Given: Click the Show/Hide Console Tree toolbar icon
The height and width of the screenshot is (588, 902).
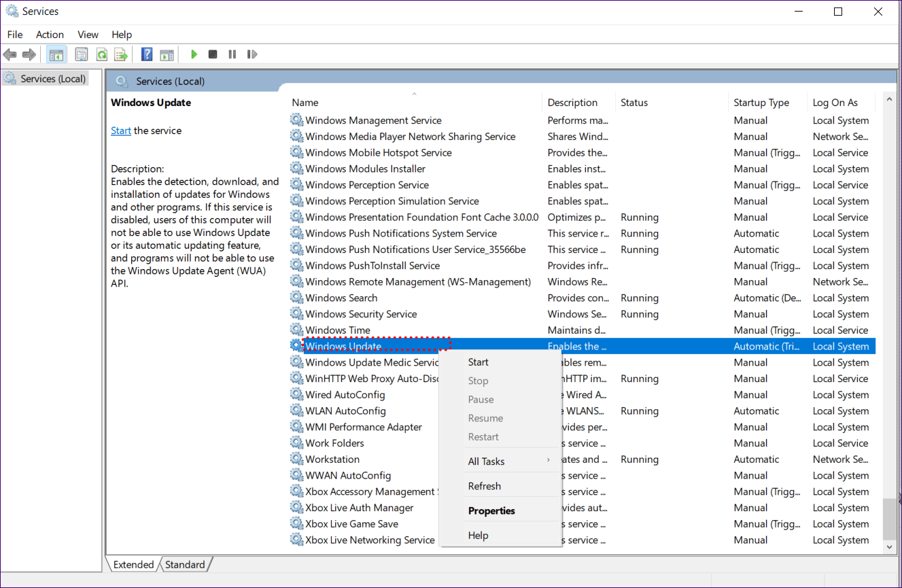Looking at the screenshot, I should coord(56,54).
